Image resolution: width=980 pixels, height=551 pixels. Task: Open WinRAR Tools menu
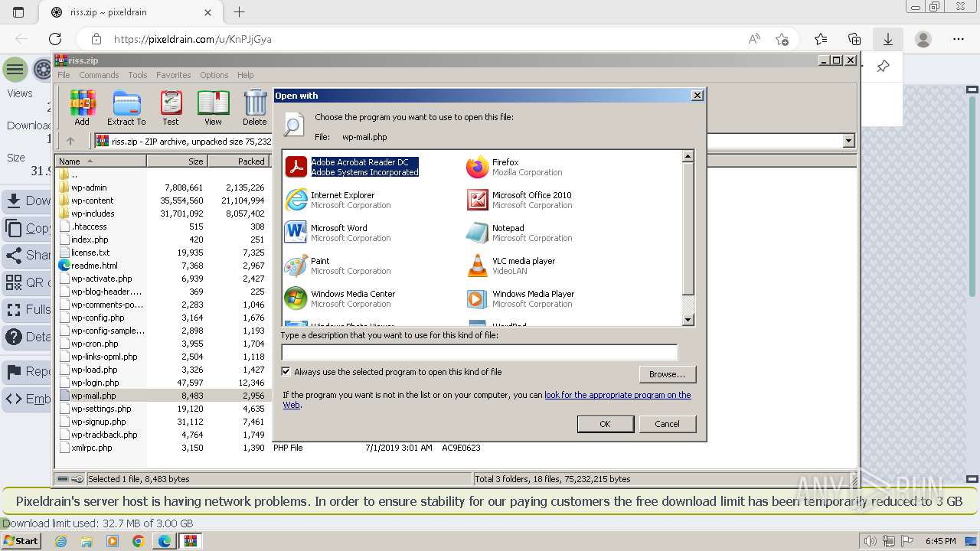[138, 75]
